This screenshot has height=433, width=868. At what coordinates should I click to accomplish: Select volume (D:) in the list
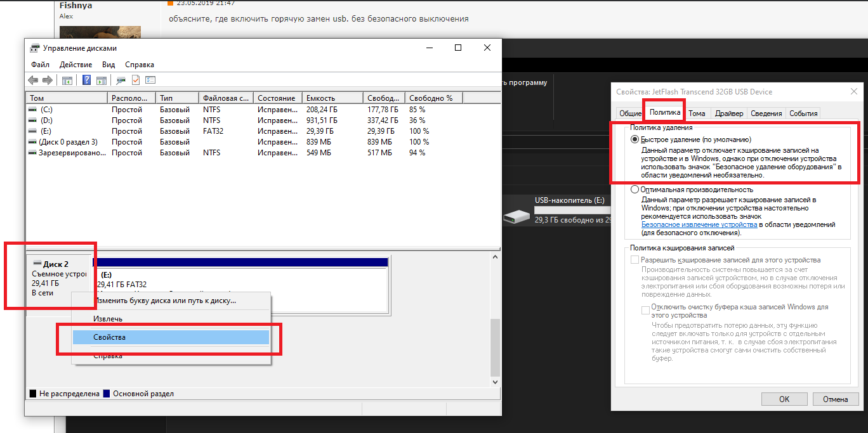68,120
